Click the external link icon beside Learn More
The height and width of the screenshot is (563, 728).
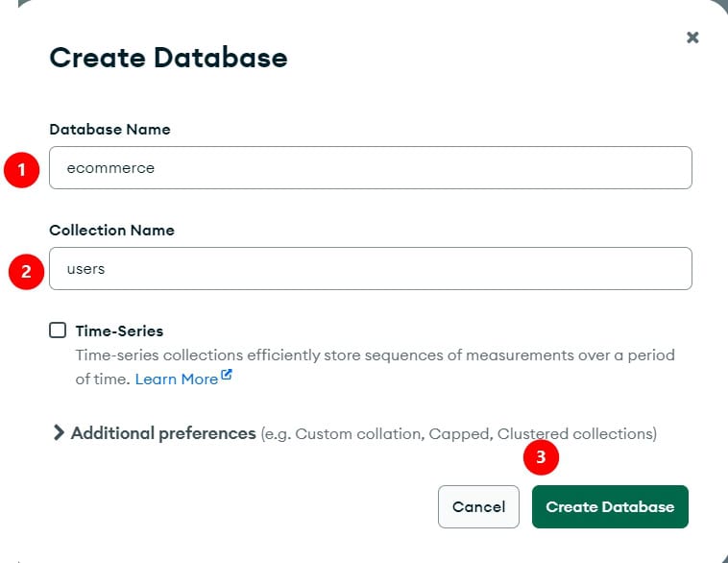coord(226,375)
